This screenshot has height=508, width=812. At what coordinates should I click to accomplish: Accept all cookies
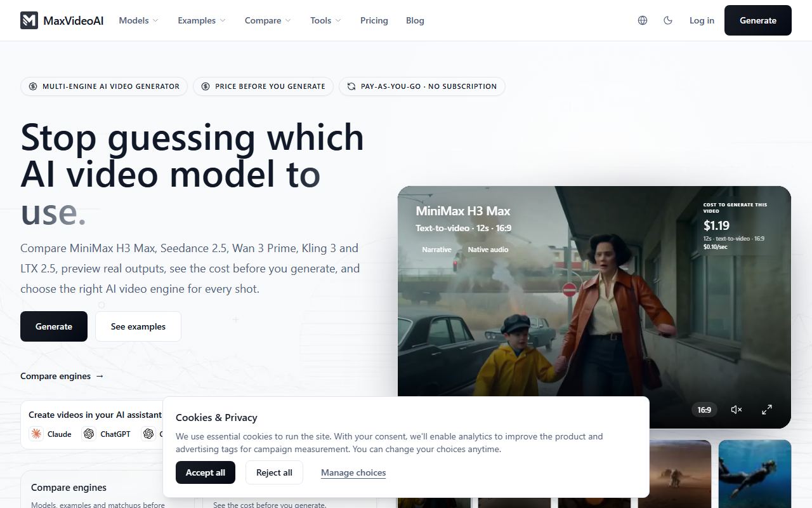pyautogui.click(x=206, y=472)
